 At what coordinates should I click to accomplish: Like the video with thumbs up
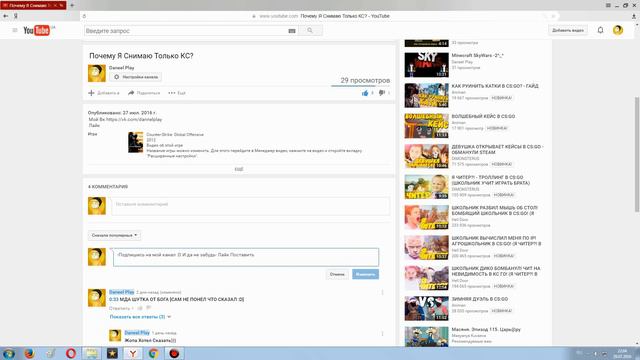(x=365, y=93)
